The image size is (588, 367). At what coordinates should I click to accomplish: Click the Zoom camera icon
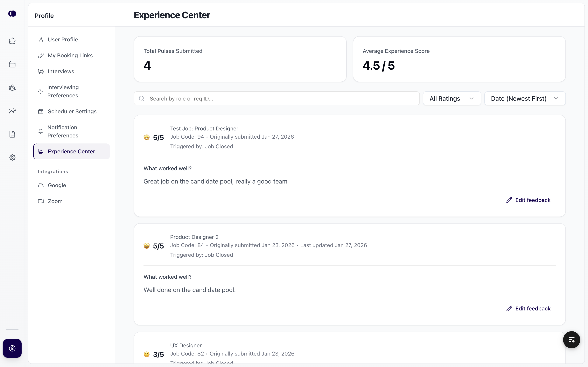point(41,201)
